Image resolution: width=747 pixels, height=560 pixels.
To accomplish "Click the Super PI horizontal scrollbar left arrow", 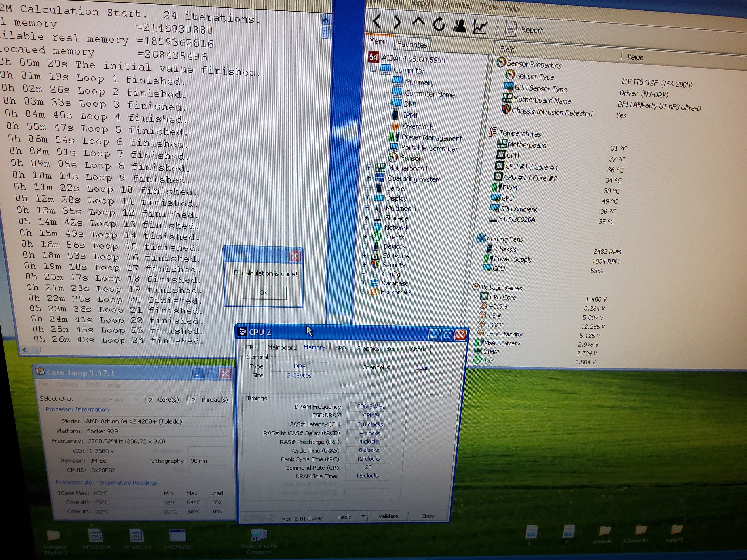I will point(24,350).
